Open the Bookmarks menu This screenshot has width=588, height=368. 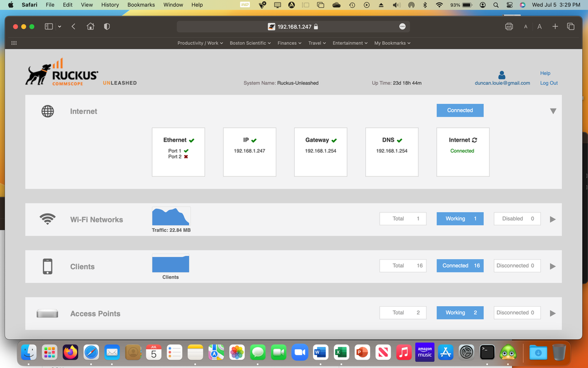(141, 5)
